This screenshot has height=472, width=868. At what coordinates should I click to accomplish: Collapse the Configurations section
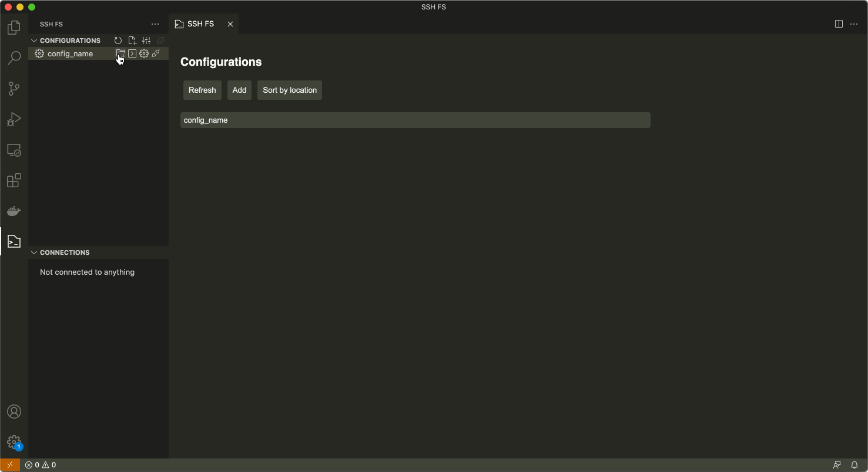point(65,41)
